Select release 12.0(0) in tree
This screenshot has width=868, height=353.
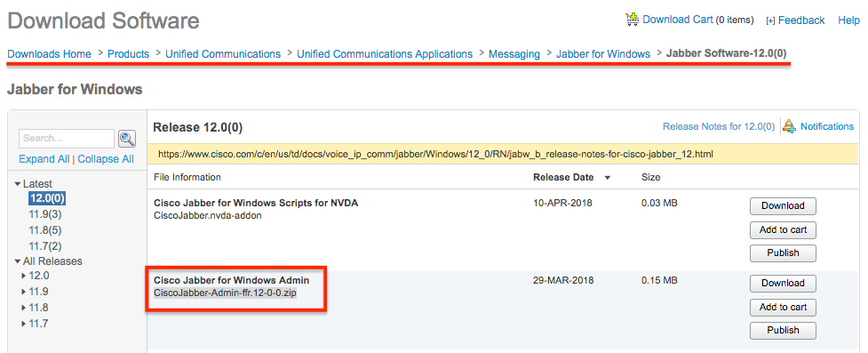click(x=47, y=198)
